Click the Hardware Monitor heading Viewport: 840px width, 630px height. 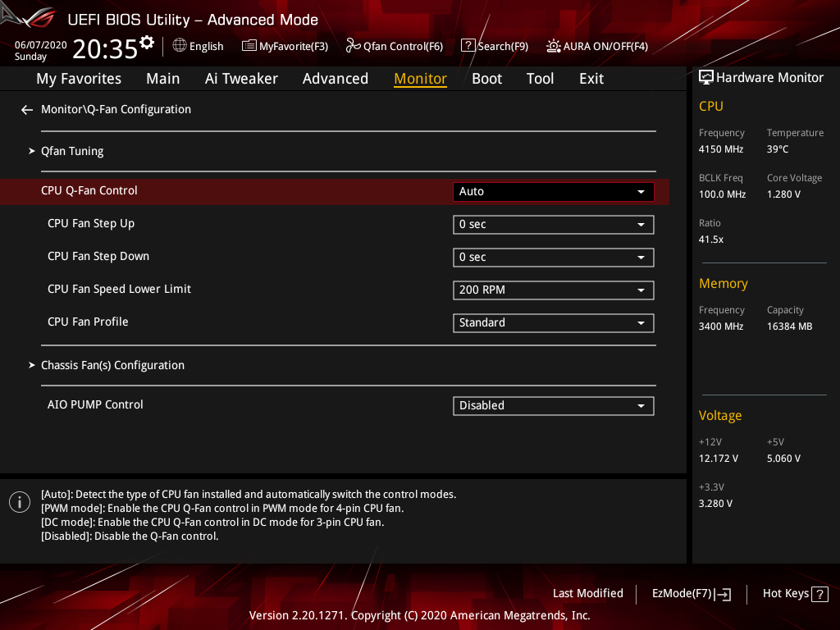[x=769, y=78]
